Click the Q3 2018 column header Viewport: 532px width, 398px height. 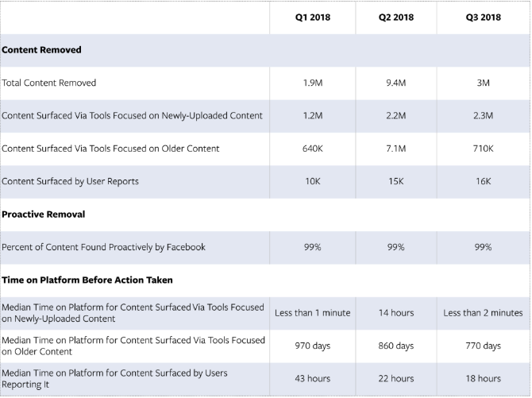pos(483,17)
